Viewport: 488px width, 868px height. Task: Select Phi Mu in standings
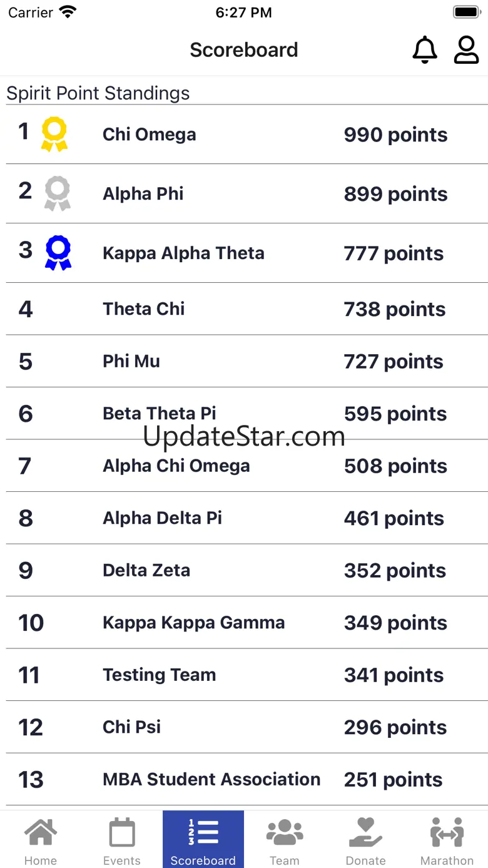click(x=247, y=361)
